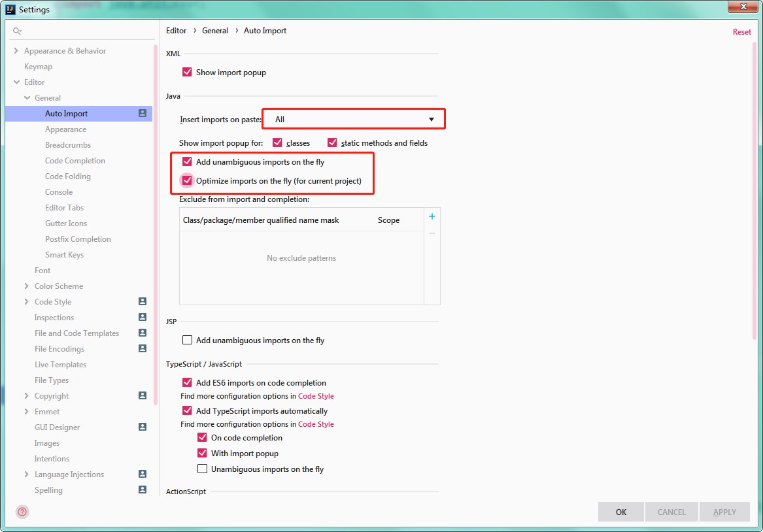Click the plus icon to add exclude pattern
Viewport: 763px width, 532px height.
tap(432, 216)
